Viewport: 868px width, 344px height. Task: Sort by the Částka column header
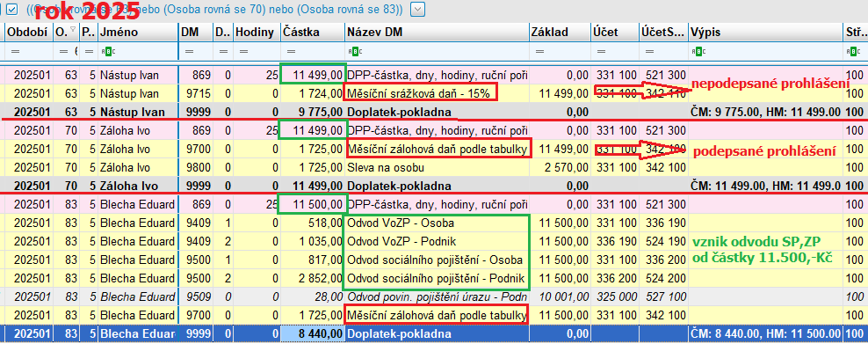(x=312, y=33)
